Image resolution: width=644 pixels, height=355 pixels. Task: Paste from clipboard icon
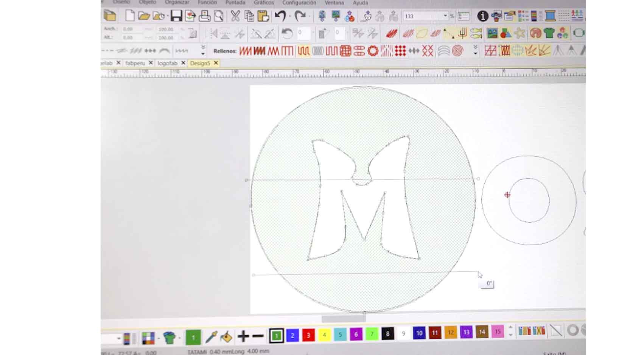(263, 16)
